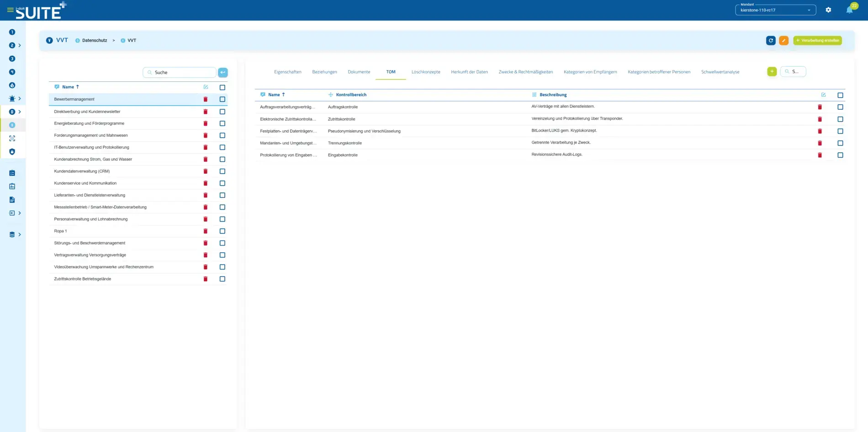
Task: Click the edit icon in the left list header
Action: pos(206,87)
